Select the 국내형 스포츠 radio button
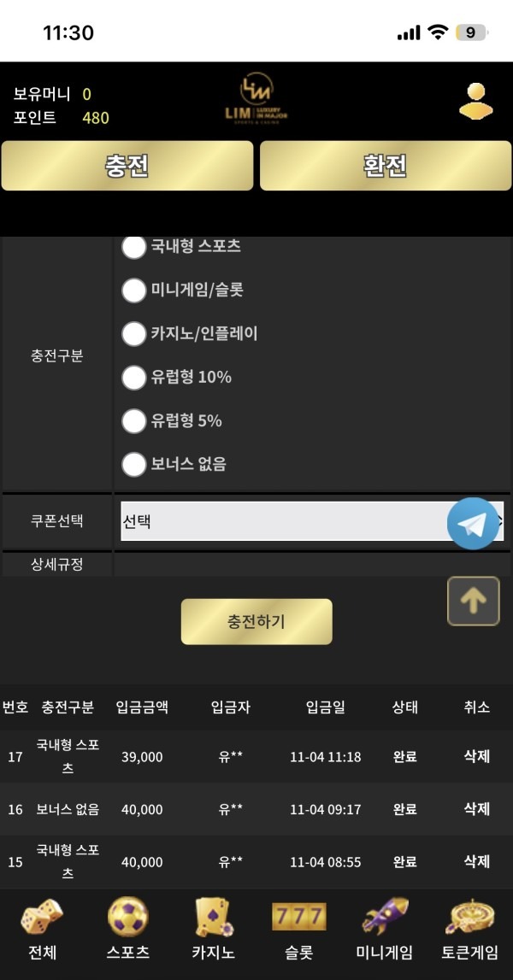 (x=134, y=247)
